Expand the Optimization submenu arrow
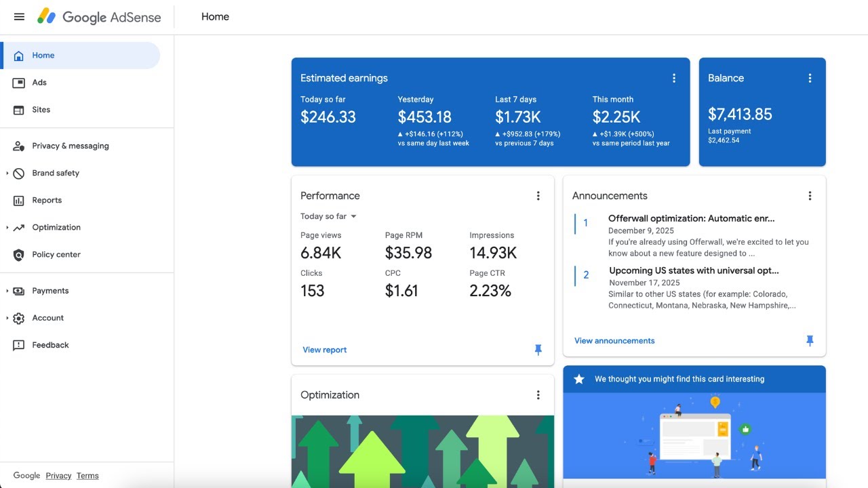The height and width of the screenshot is (488, 868). [7, 228]
